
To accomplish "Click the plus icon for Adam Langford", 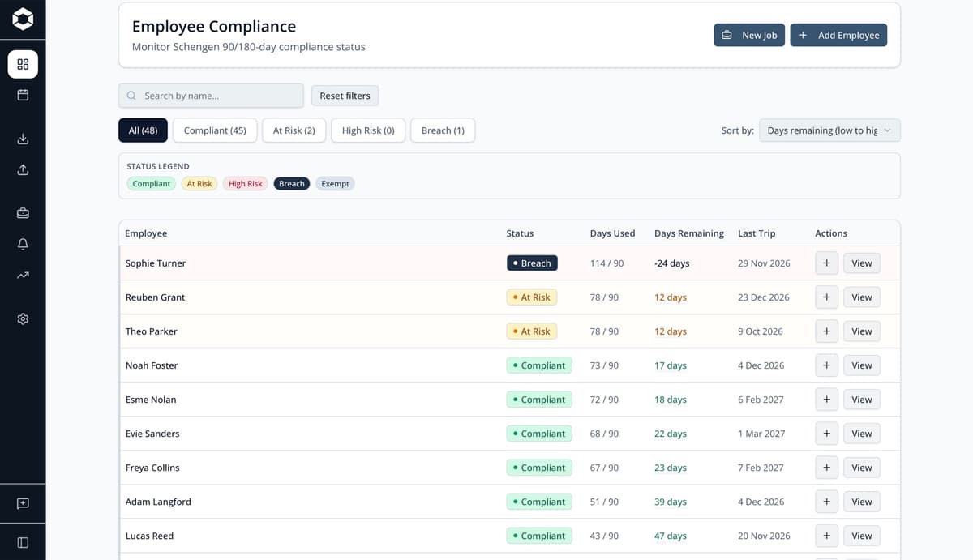I will (826, 502).
